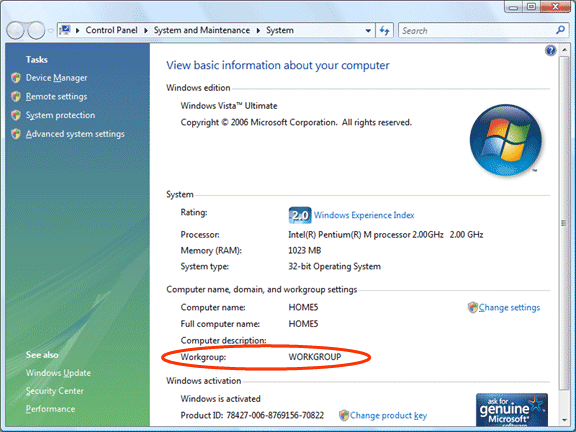Screen dimensions: 576x432
Task: Open the help question mark icon
Action: tap(550, 50)
